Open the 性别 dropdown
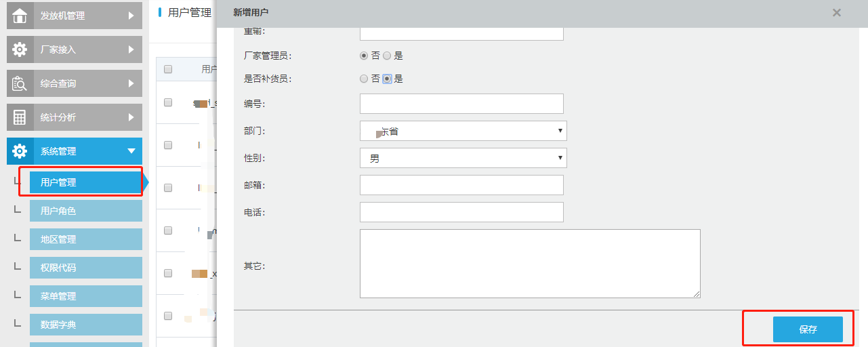The height and width of the screenshot is (347, 868). pyautogui.click(x=463, y=158)
